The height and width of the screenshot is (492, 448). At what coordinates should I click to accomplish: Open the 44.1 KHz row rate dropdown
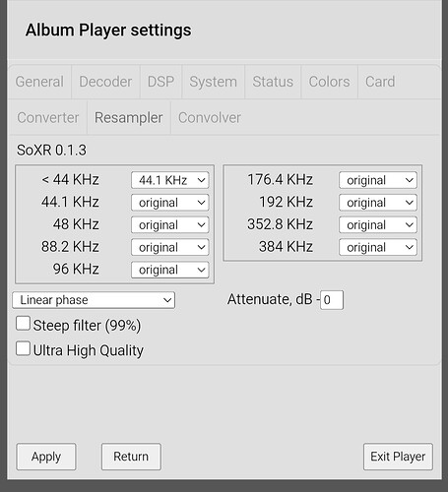coord(170,203)
